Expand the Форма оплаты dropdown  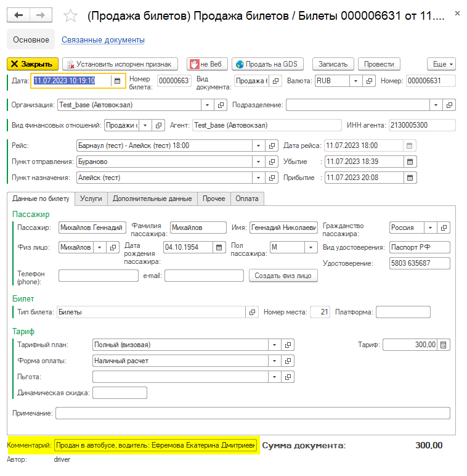[273, 361]
